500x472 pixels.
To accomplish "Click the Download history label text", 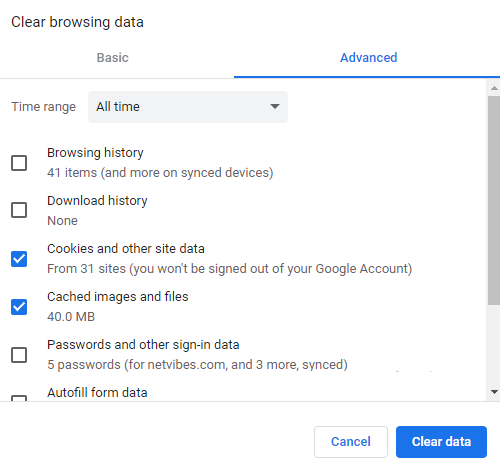I will 97,201.
